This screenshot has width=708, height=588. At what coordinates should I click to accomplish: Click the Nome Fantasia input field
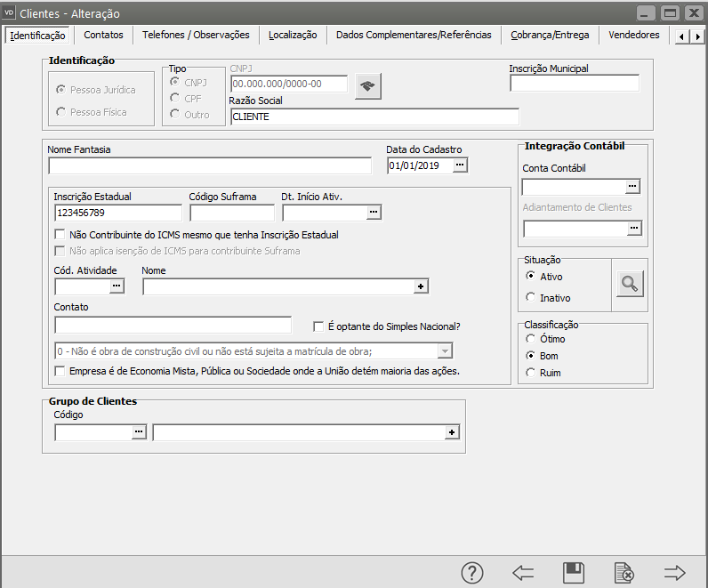click(x=210, y=165)
